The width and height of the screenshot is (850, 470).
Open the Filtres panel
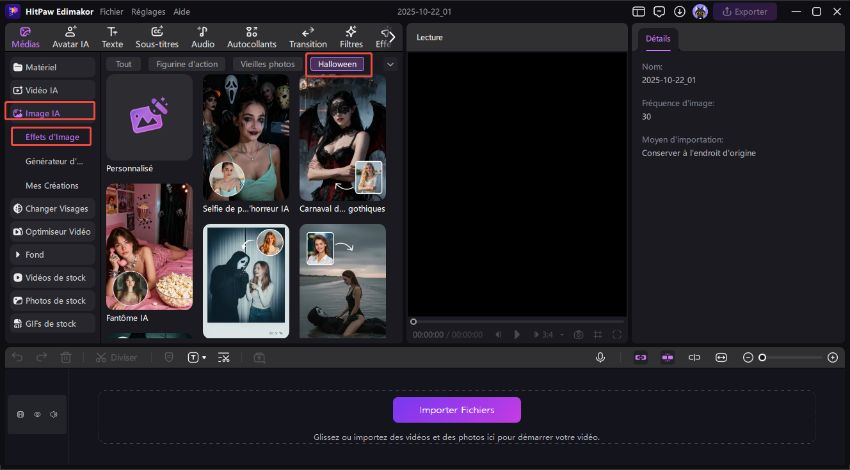coord(351,37)
